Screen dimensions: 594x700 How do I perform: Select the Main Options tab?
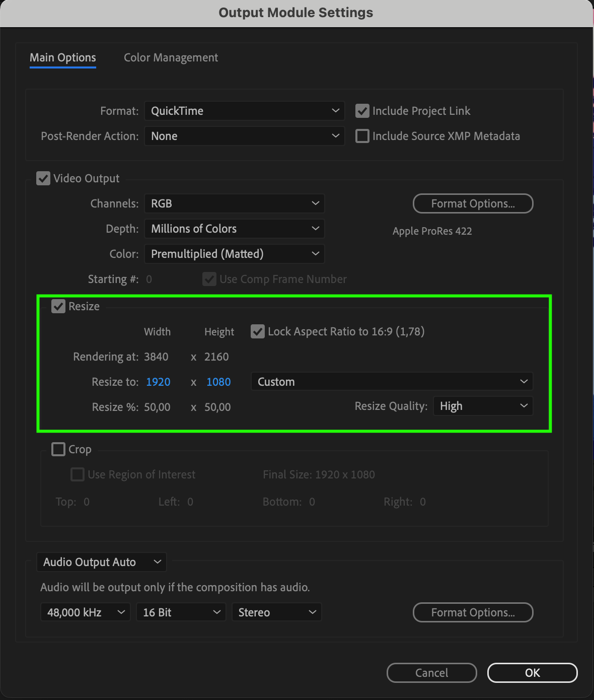tap(63, 58)
